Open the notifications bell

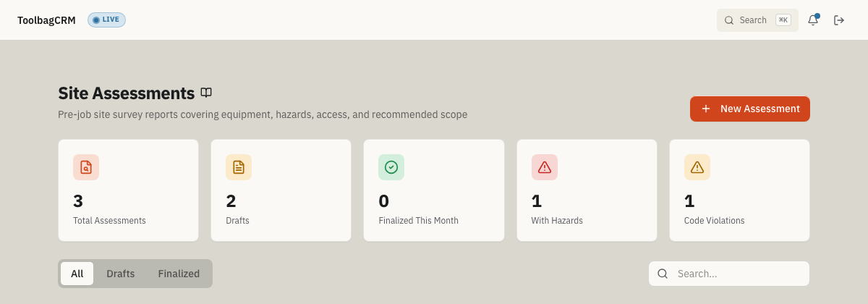(x=813, y=20)
